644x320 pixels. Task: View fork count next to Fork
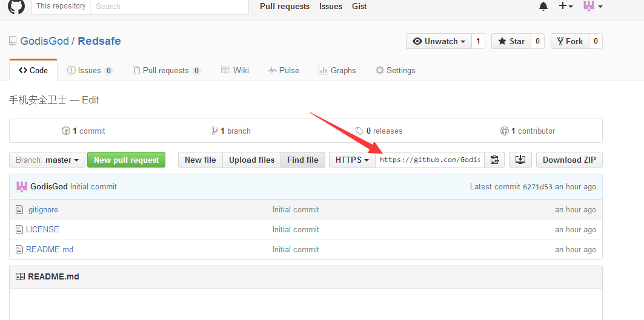596,41
